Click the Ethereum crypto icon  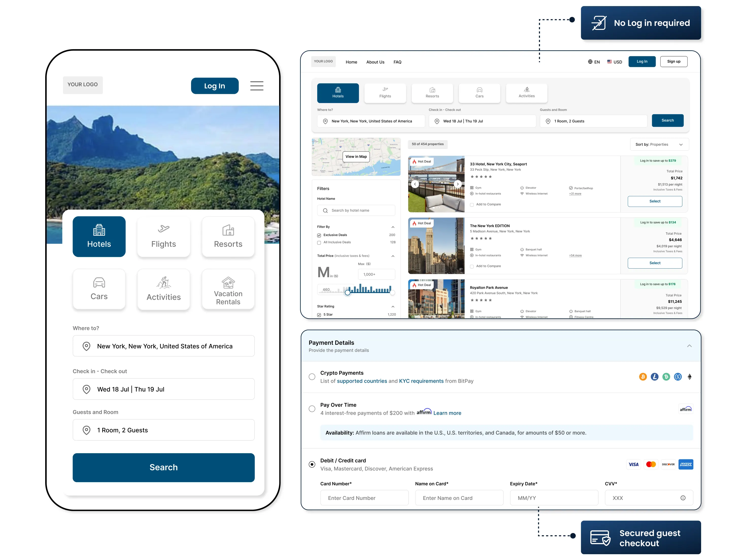(x=690, y=377)
